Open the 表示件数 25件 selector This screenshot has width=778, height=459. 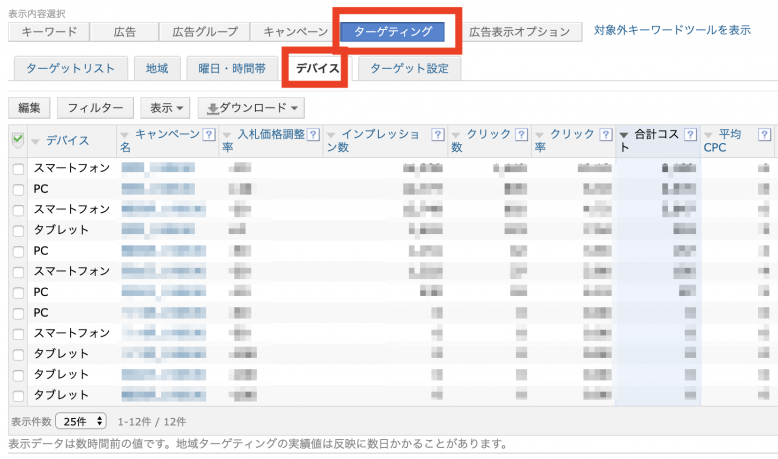click(81, 422)
